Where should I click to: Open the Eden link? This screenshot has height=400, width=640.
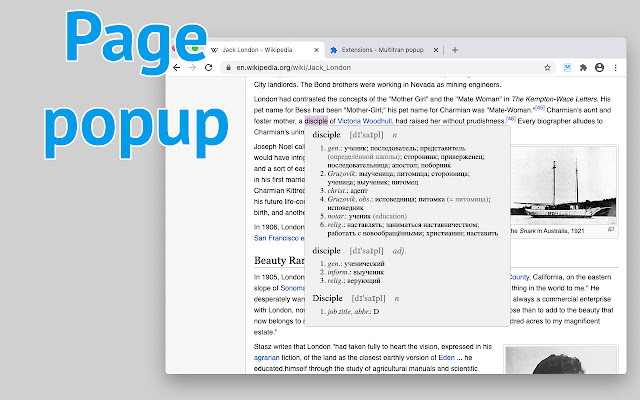pyautogui.click(x=446, y=358)
